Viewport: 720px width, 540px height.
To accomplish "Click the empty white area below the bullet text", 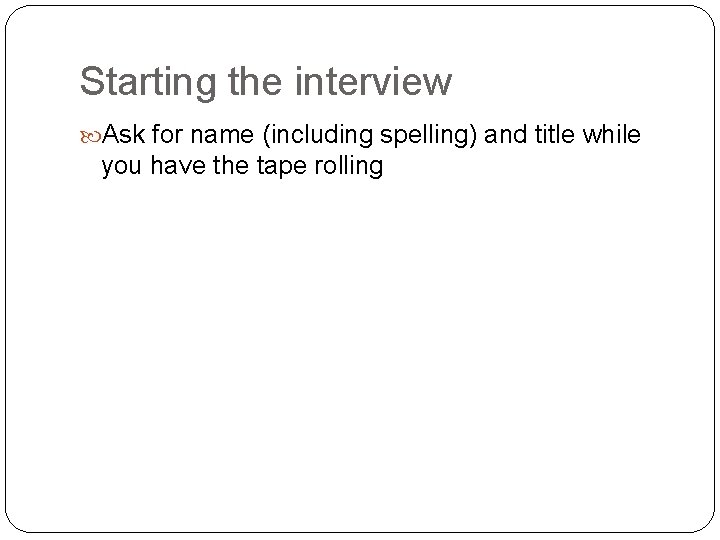I will click(360, 344).
